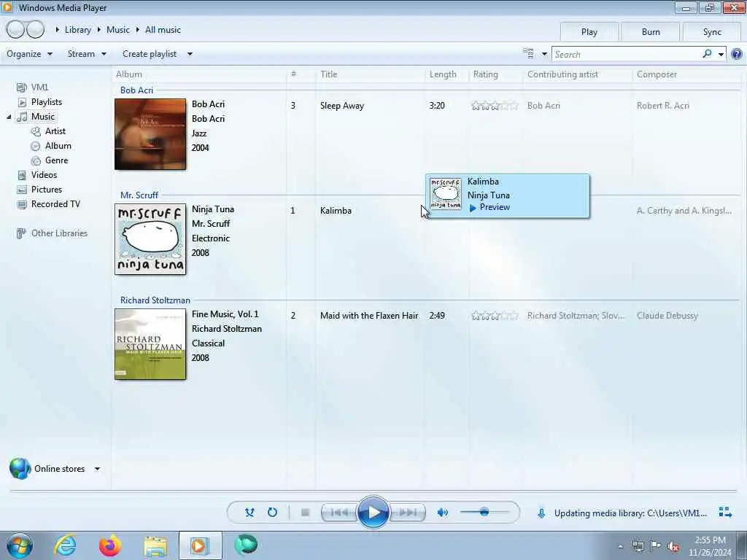Launch Internet Explorer from the taskbar

(65, 545)
